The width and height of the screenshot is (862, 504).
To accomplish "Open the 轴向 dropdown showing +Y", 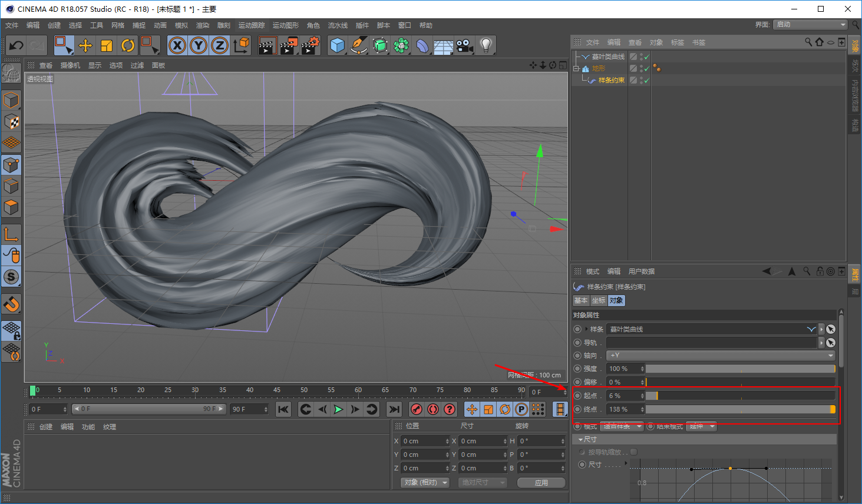I will click(x=721, y=356).
